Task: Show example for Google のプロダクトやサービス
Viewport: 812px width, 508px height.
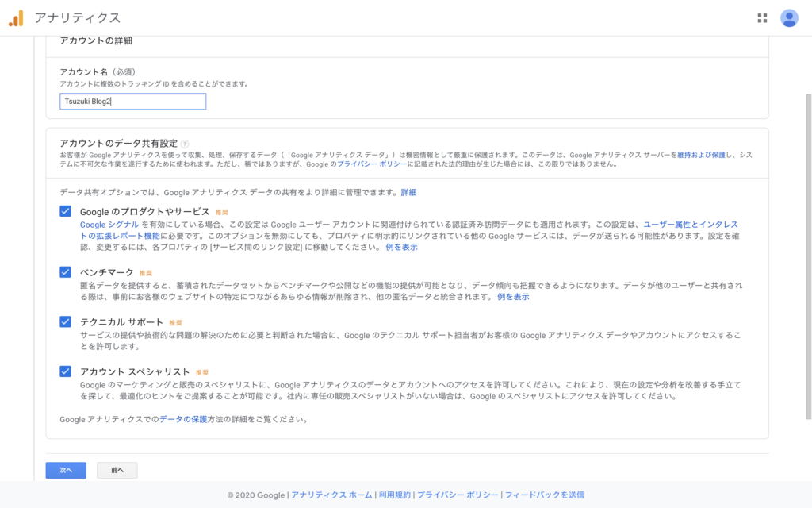Action: tap(401, 248)
